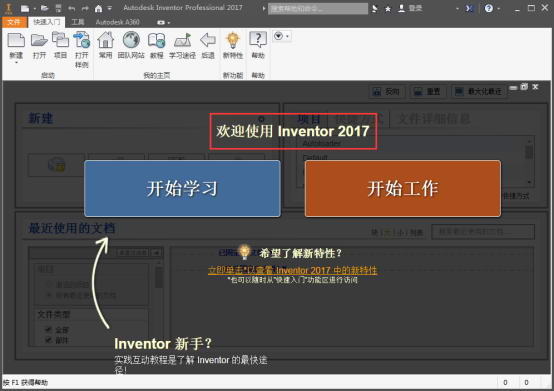Click the 团队网站 globe icon
Image resolution: width=554 pixels, height=391 pixels.
click(x=131, y=40)
